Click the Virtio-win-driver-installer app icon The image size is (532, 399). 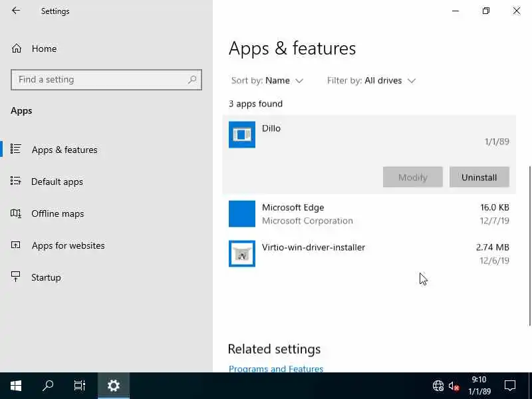242,253
